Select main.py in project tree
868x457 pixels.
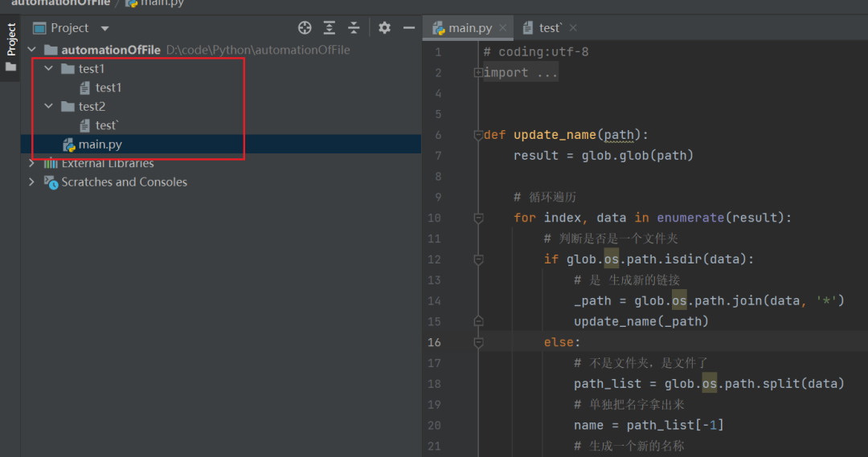100,145
